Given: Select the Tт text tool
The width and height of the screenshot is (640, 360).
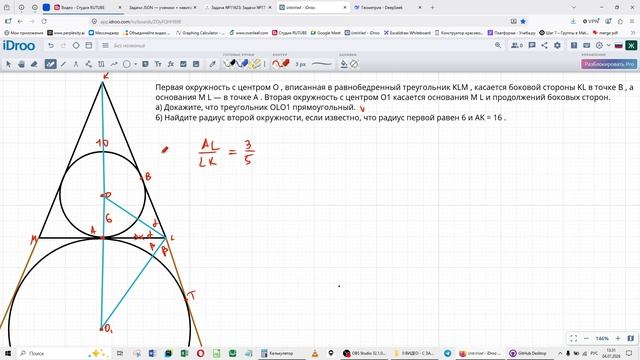Looking at the screenshot, I should 158,64.
